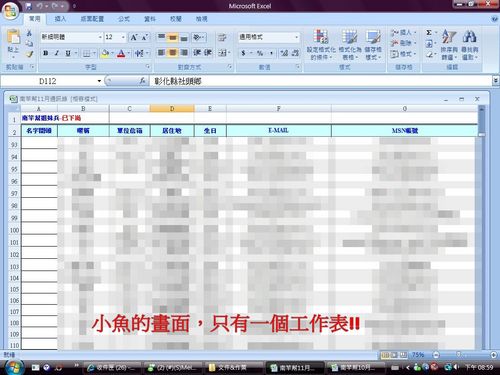Click the Windows Start button
The width and height of the screenshot is (500, 375).
pos(15,367)
